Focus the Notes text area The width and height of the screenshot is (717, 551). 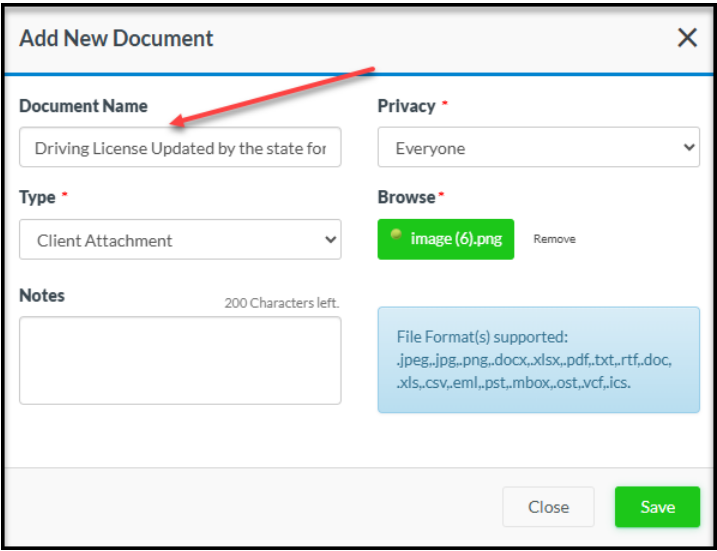(x=180, y=360)
